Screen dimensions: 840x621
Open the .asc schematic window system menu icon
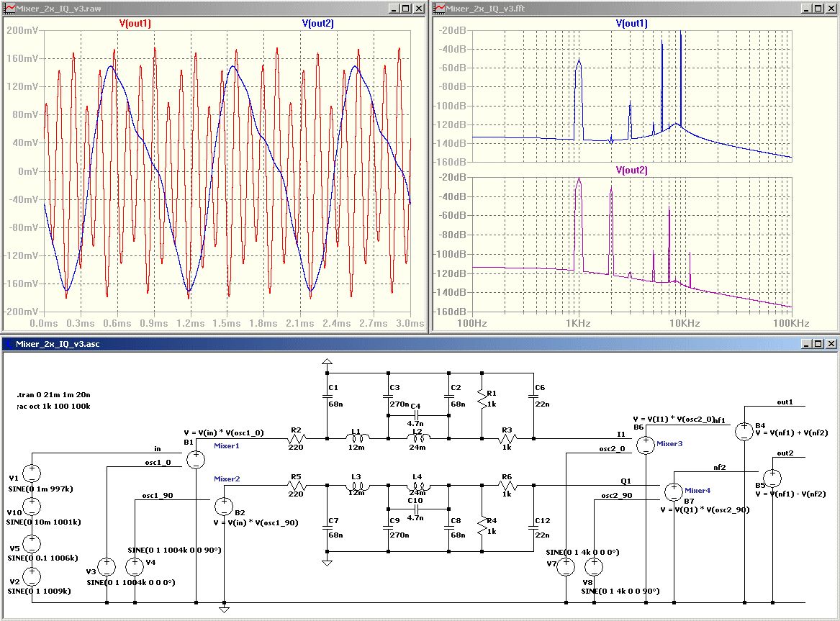click(8, 344)
